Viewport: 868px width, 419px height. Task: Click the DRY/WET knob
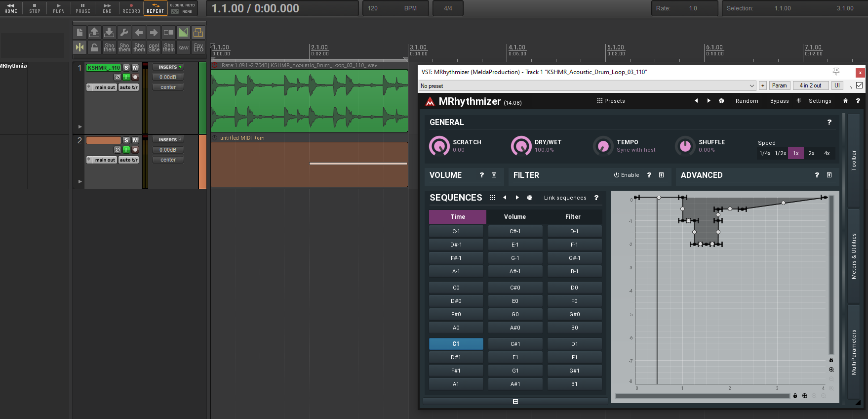point(521,146)
